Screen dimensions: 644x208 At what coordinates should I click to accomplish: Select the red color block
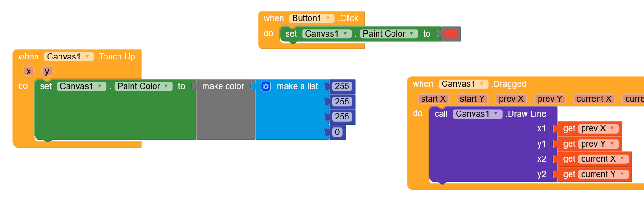[x=451, y=34]
